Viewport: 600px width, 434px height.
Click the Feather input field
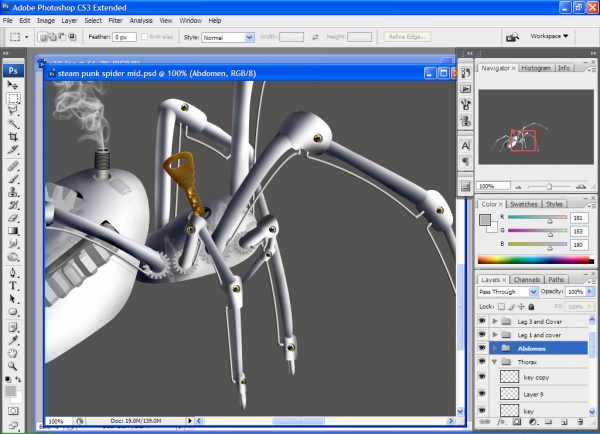(124, 37)
